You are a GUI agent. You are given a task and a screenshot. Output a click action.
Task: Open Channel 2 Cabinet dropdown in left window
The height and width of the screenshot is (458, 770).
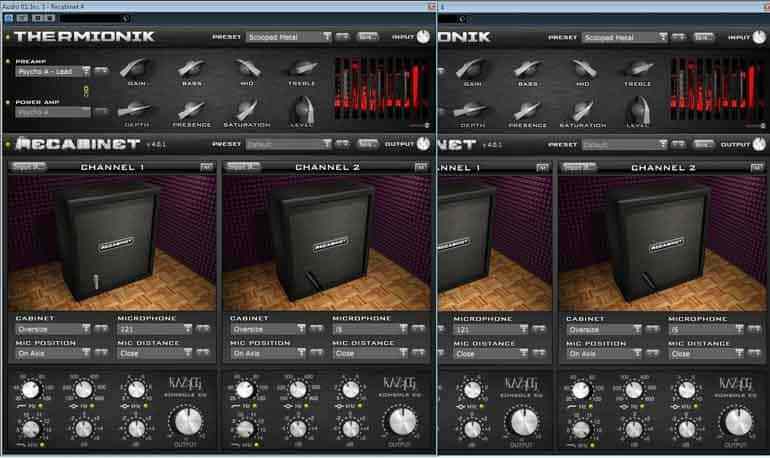[x=268, y=329]
